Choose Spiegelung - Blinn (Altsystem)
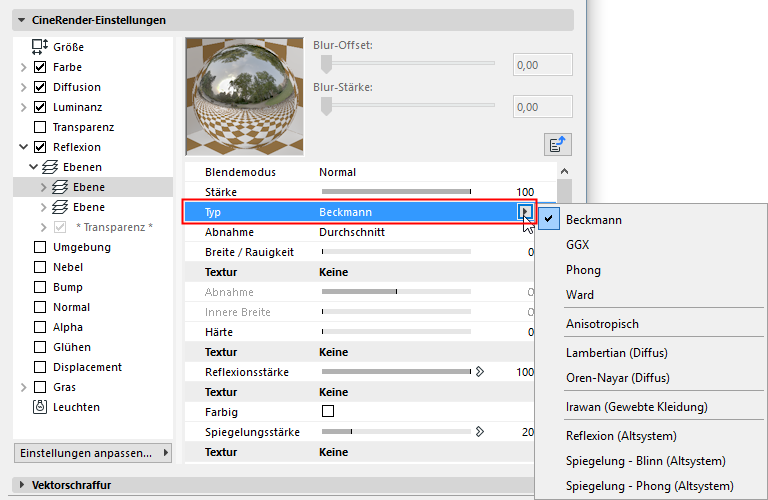 646,461
